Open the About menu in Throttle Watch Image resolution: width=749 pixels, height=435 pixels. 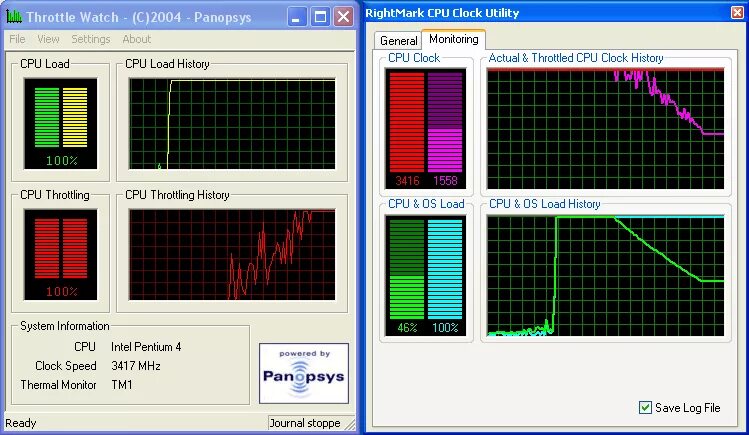(x=137, y=39)
